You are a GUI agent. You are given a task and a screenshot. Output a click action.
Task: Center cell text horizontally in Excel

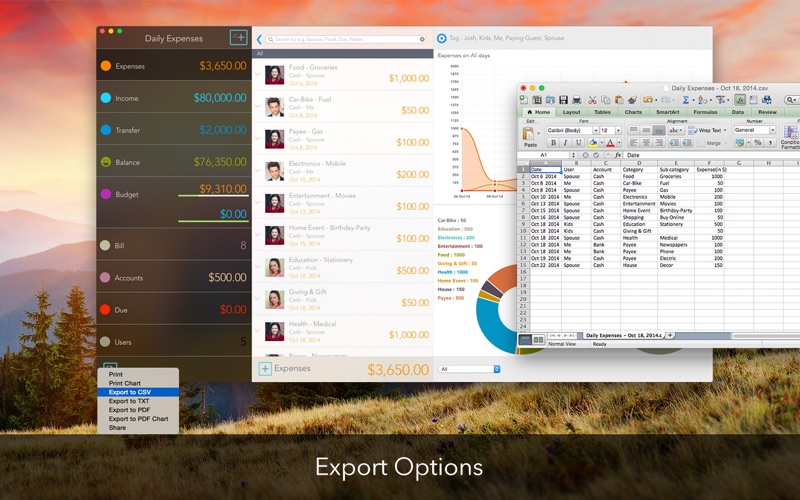(x=646, y=143)
